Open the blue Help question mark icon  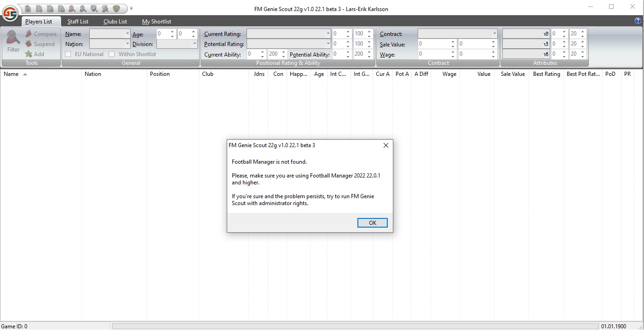pos(638,21)
